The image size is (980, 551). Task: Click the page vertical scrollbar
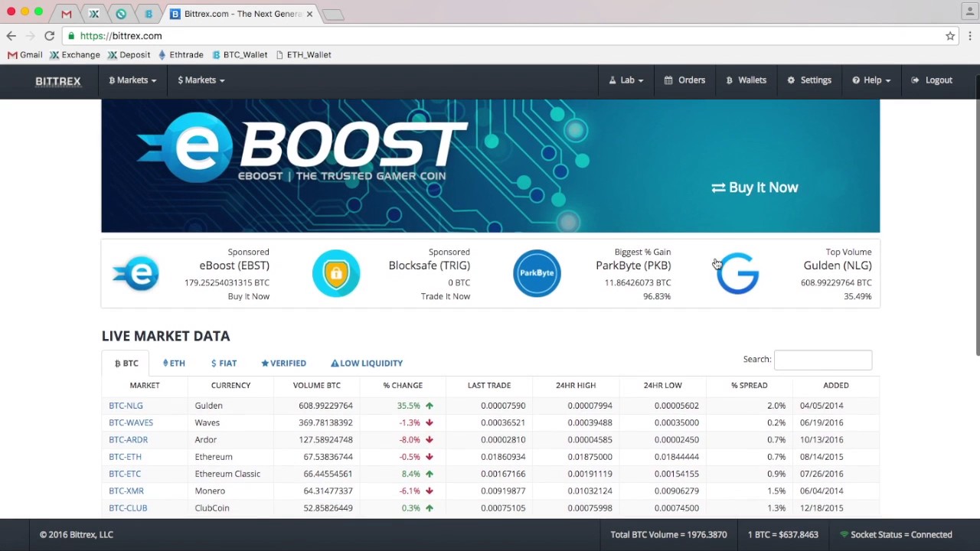[x=977, y=217]
